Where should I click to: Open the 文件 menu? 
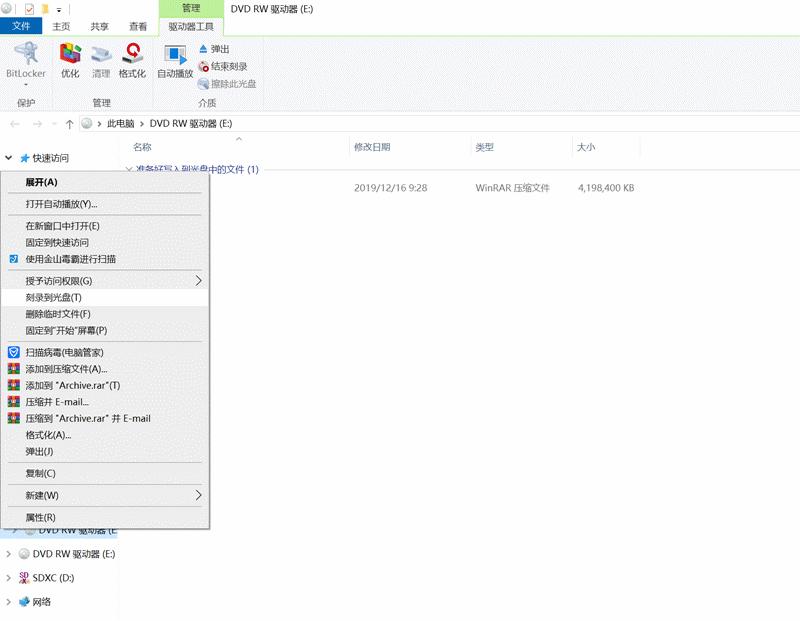pyautogui.click(x=21, y=27)
